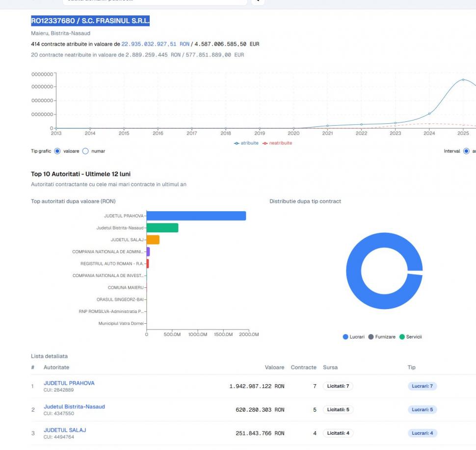The image size is (476, 450).
Task: Click the Servicii legend dot
Action: [402, 337]
